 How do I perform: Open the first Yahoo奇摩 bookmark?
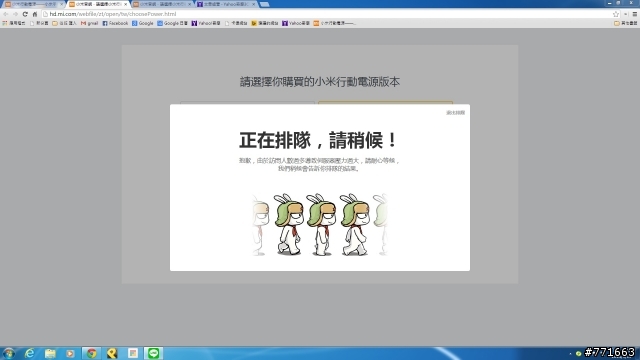[206, 23]
